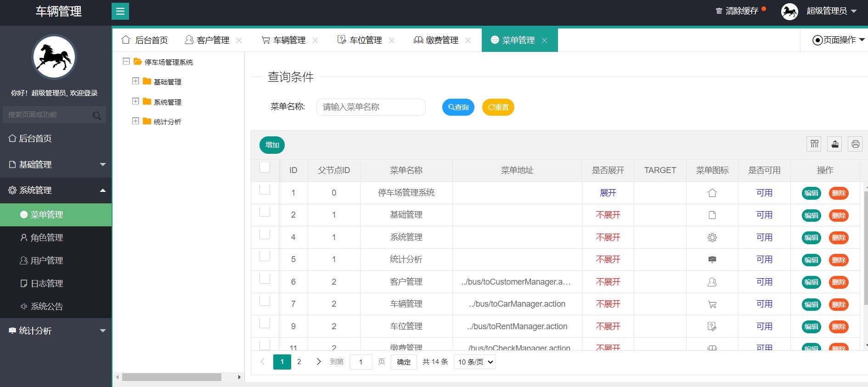Switch to the 车辆管理 tab
This screenshot has width=868, height=387.
(x=283, y=40)
